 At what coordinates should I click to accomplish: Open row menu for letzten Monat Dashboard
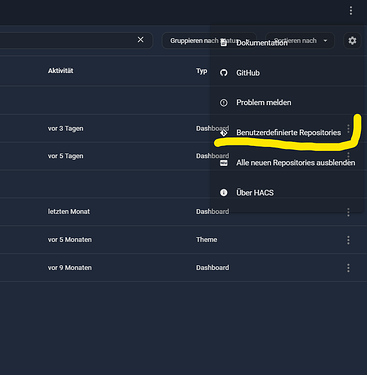[348, 212]
